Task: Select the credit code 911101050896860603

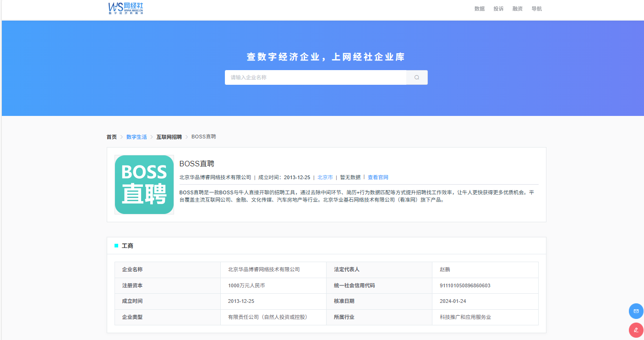Action: pos(465,285)
